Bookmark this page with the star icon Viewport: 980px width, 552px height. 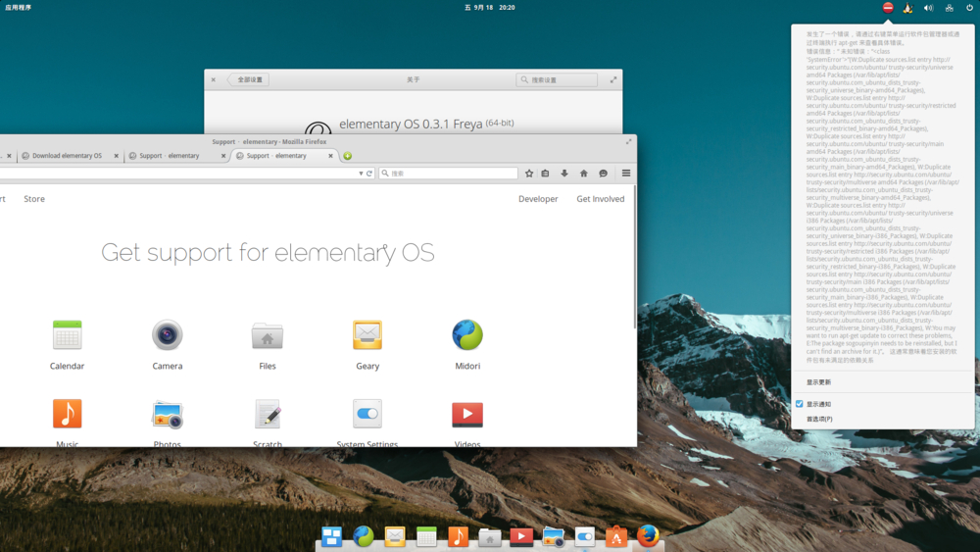[529, 174]
